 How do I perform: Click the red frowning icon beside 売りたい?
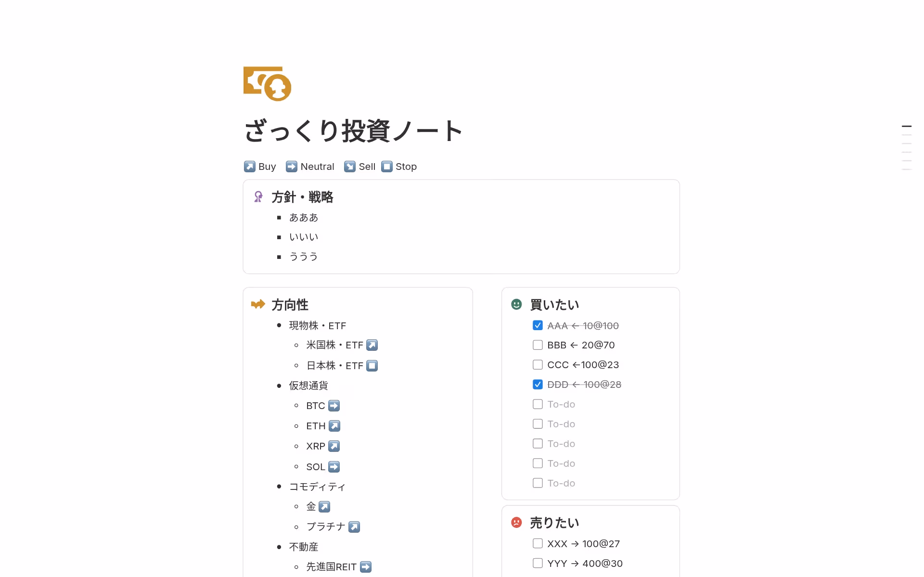coord(516,522)
